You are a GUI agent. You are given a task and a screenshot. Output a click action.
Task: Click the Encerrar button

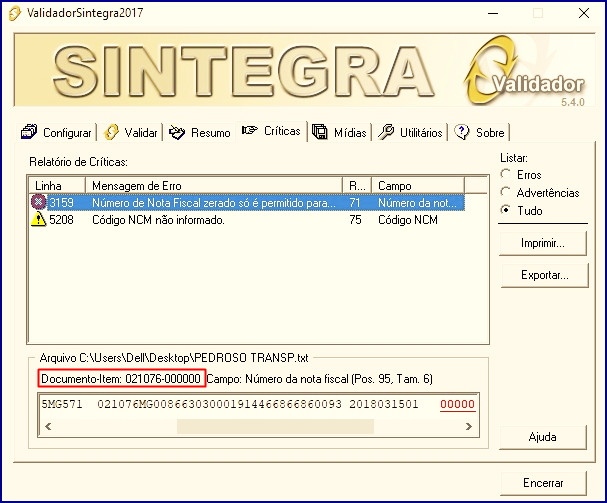pyautogui.click(x=543, y=483)
